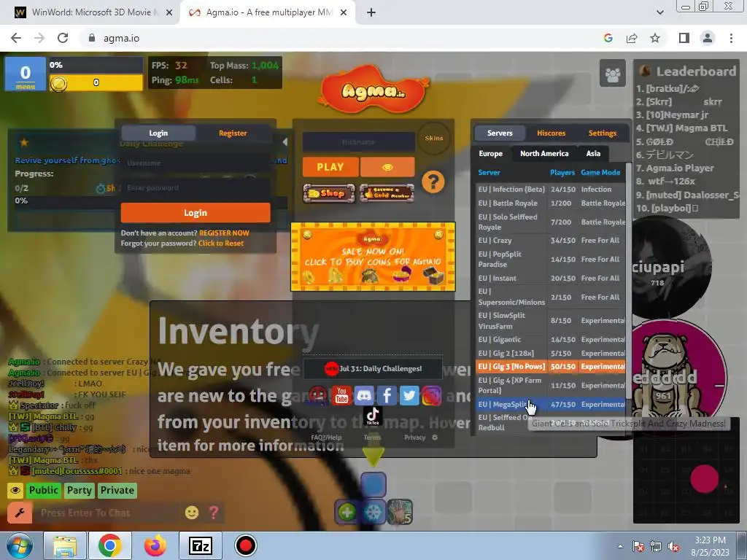Select the Europe region tab
This screenshot has width=747, height=560.
click(x=491, y=153)
